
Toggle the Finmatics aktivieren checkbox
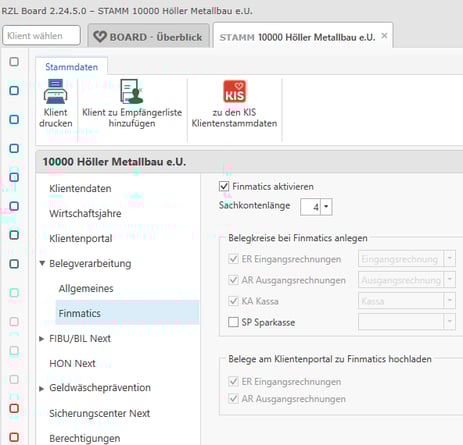coord(224,186)
